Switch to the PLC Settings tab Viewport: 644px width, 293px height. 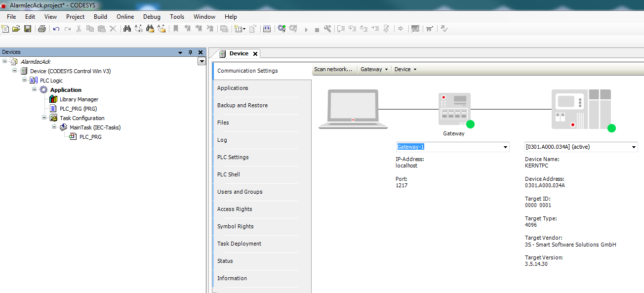[x=233, y=157]
